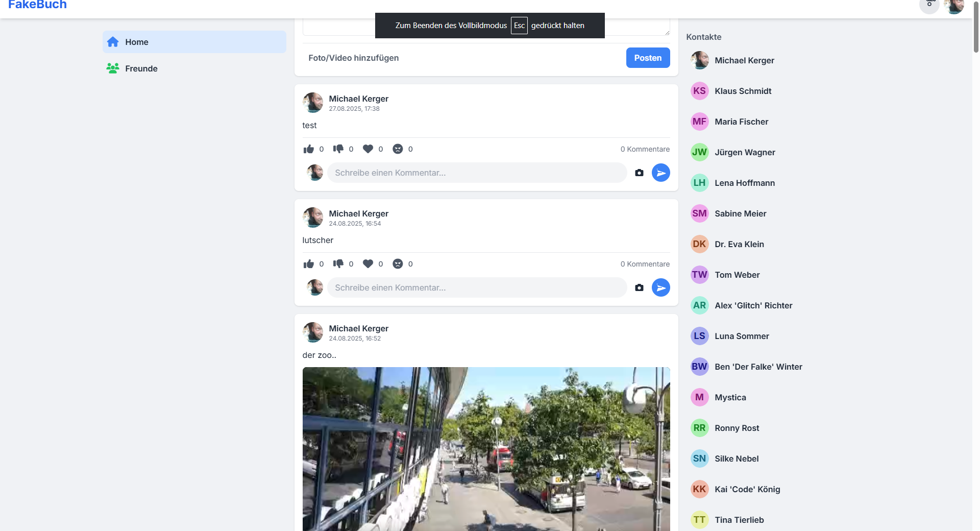Select Luna Sommer from contacts
The image size is (980, 531).
(741, 336)
